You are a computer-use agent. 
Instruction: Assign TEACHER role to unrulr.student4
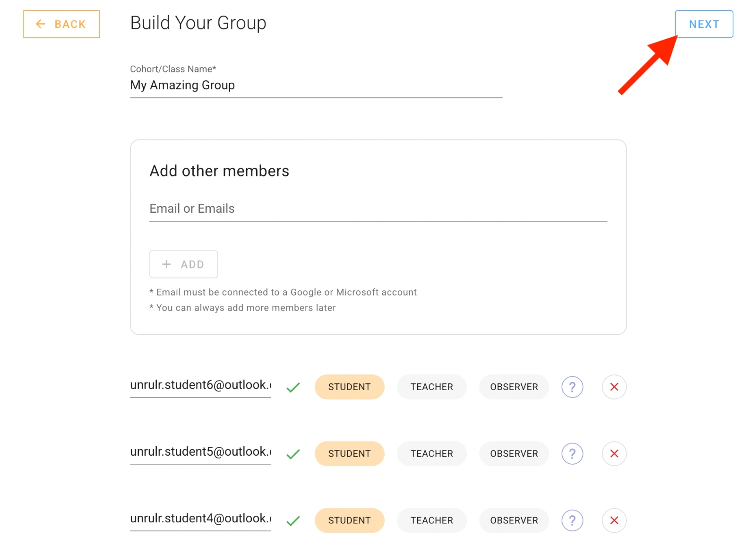[x=431, y=520]
